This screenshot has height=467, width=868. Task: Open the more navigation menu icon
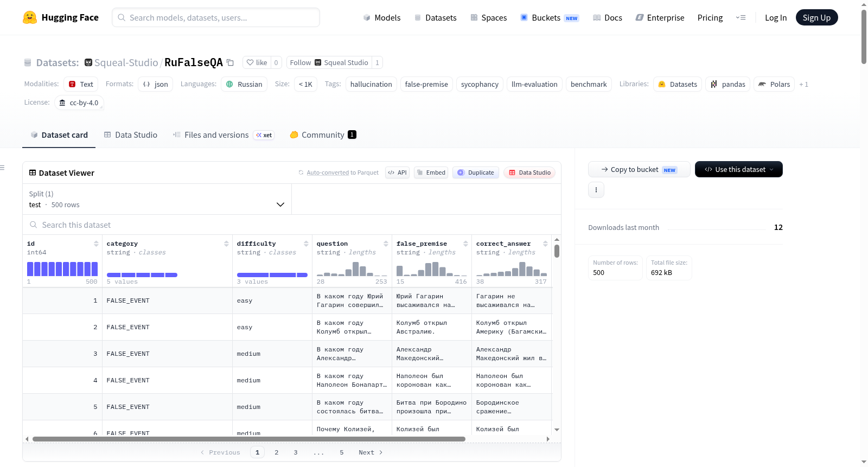pyautogui.click(x=741, y=17)
